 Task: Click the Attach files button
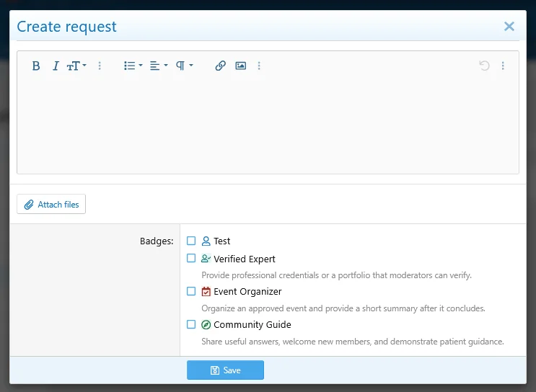(x=51, y=204)
